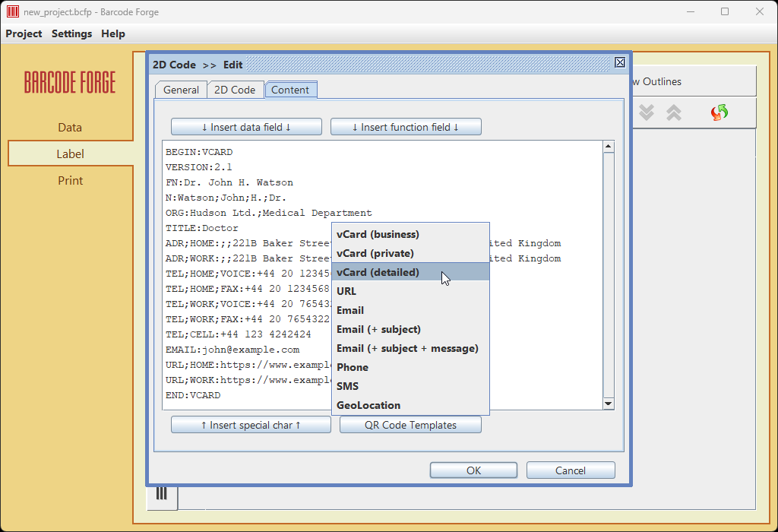Viewport: 778px width, 532px height.
Task: Switch to the General tab
Action: [x=181, y=90]
